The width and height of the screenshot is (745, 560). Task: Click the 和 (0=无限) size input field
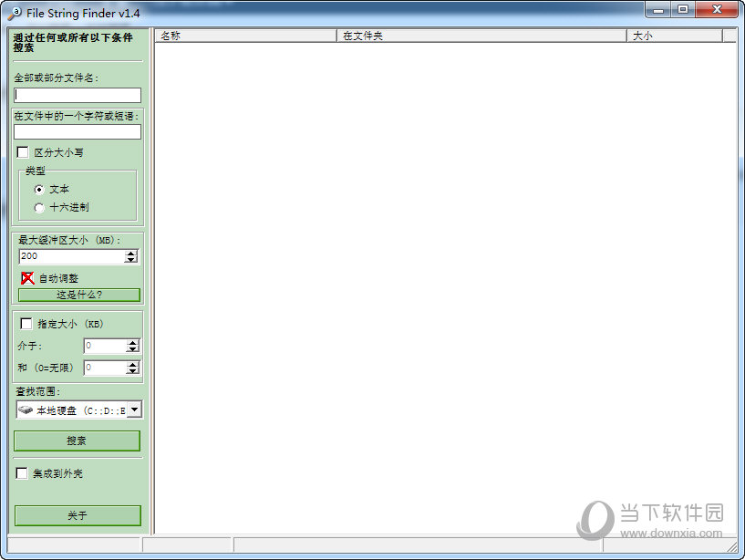[105, 368]
